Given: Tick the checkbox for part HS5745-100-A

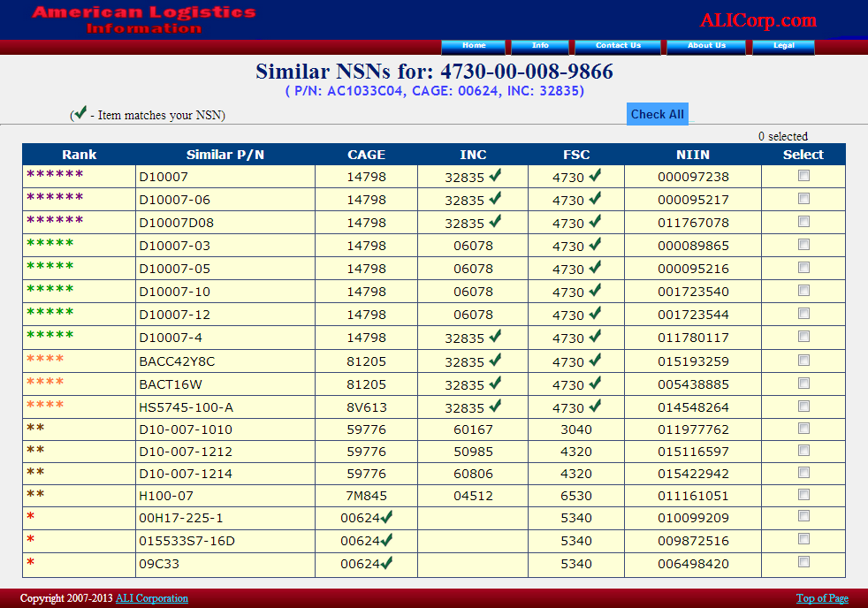Looking at the screenshot, I should (x=803, y=406).
